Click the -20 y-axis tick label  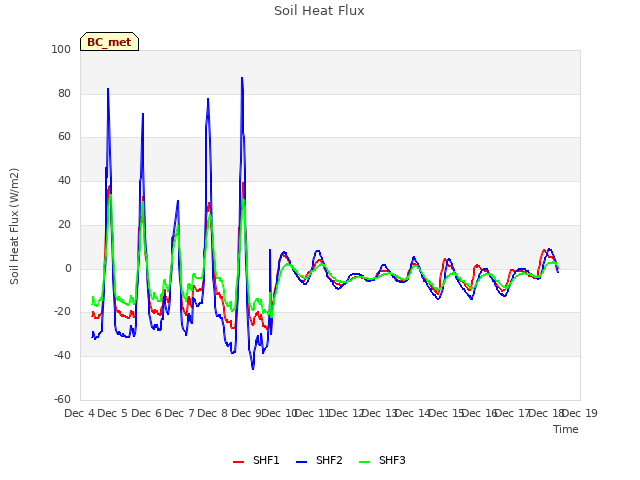point(62,312)
